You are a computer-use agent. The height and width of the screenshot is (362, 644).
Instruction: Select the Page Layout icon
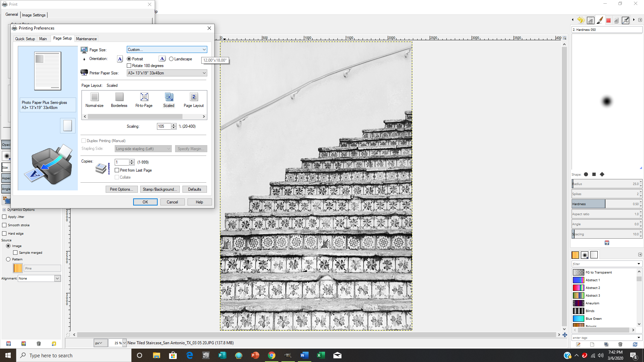point(194,100)
